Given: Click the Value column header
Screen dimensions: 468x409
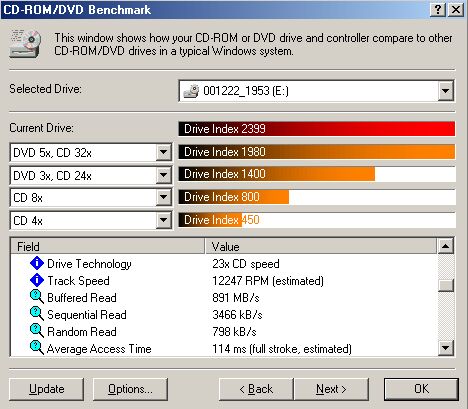Looking at the screenshot, I should [x=321, y=246].
